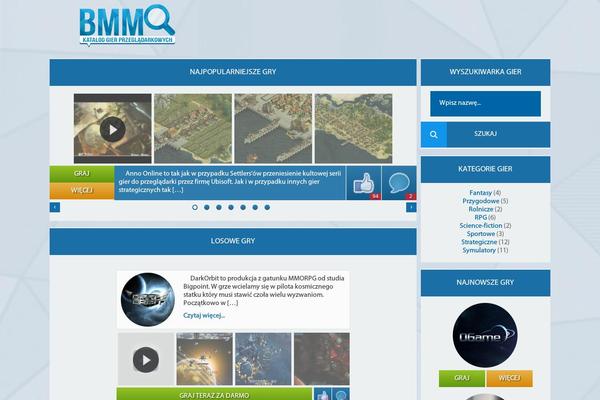This screenshot has width=600, height=400.
Task: Select the sixth carousel dot
Action: coord(255,207)
